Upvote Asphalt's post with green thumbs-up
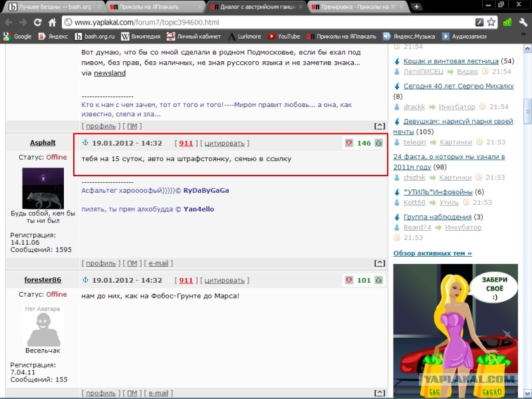532x399 pixels. (378, 143)
